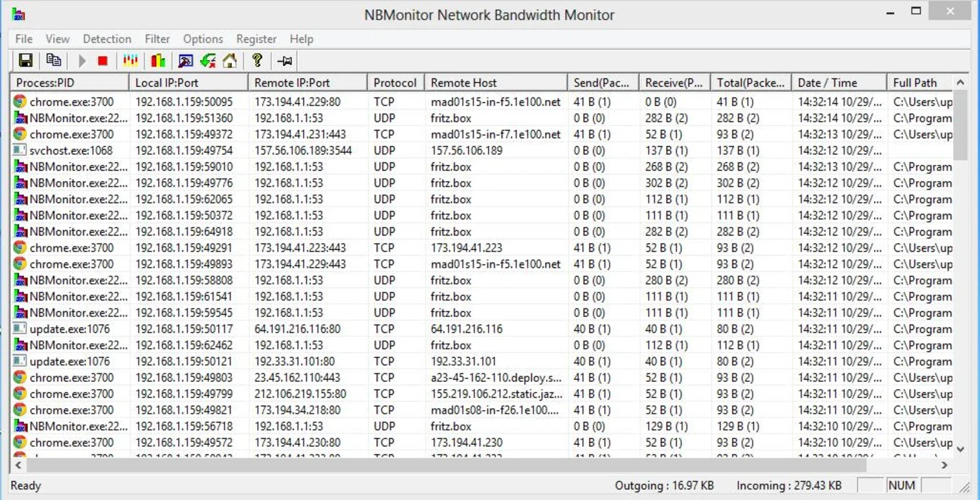Click the vertical scrollbar down arrow
Screen dimensions: 980x500
[x=961, y=449]
